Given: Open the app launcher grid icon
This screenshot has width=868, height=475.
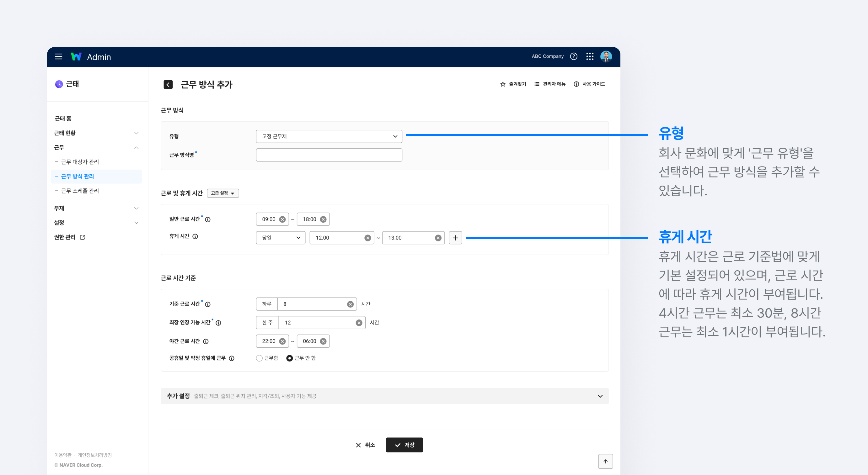Looking at the screenshot, I should tap(590, 56).
